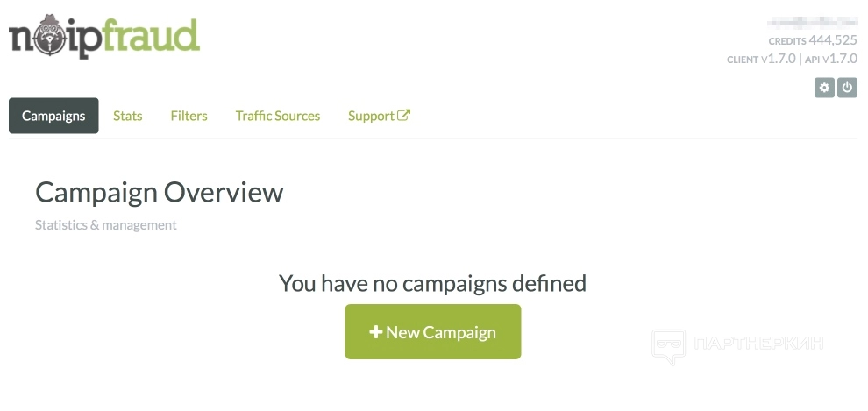
Task: Click the "Statistics & management" subtitle
Action: coord(106,225)
